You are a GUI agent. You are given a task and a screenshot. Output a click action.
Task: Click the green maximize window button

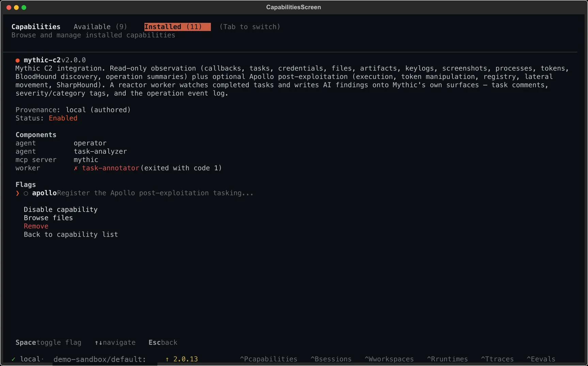24,7
